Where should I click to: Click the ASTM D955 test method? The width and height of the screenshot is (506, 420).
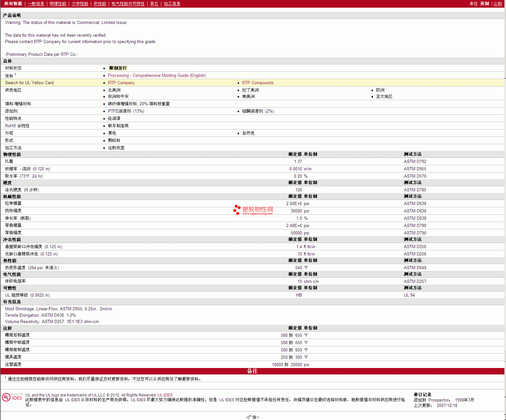tap(415, 169)
